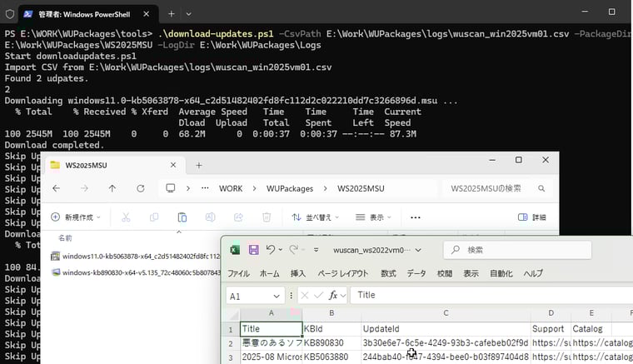This screenshot has width=633, height=364.
Task: Open the terminal profile dropdown arrow
Action: [x=188, y=13]
